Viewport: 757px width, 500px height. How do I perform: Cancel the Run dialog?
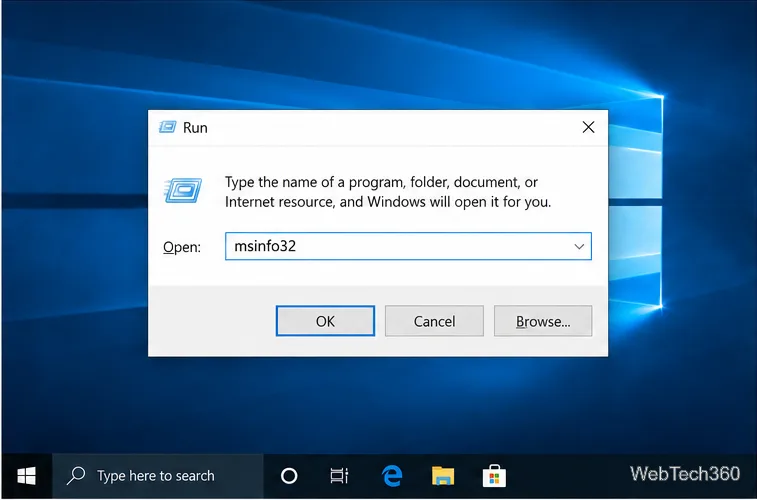[434, 321]
